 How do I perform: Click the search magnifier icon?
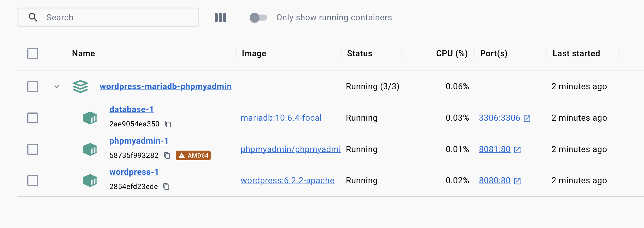tap(33, 18)
